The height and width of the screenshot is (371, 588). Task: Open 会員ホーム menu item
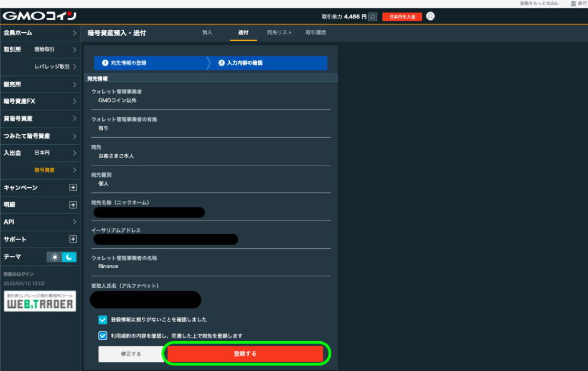40,33
